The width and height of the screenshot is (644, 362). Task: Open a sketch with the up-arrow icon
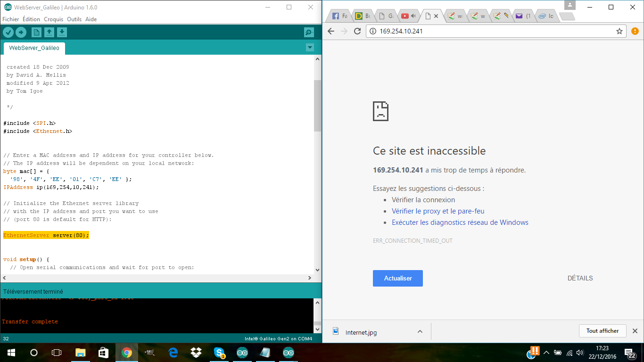coord(49,32)
